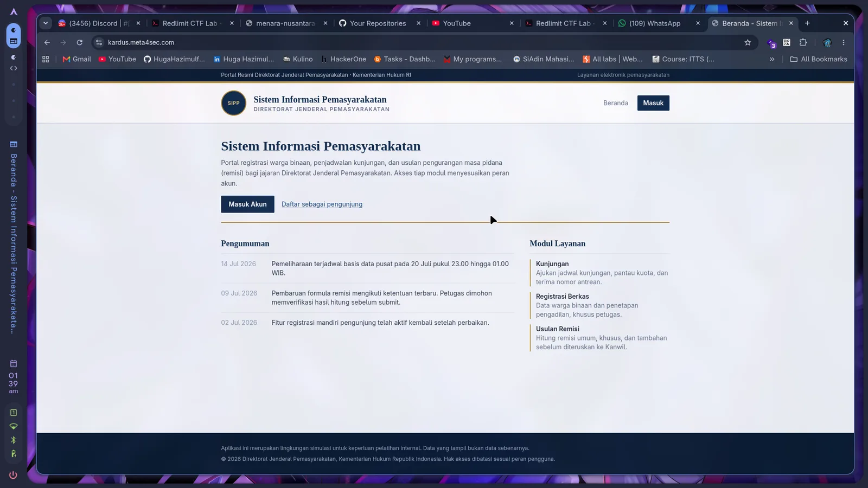
Task: Open the apps grid in bookmarks bar
Action: pos(46,59)
